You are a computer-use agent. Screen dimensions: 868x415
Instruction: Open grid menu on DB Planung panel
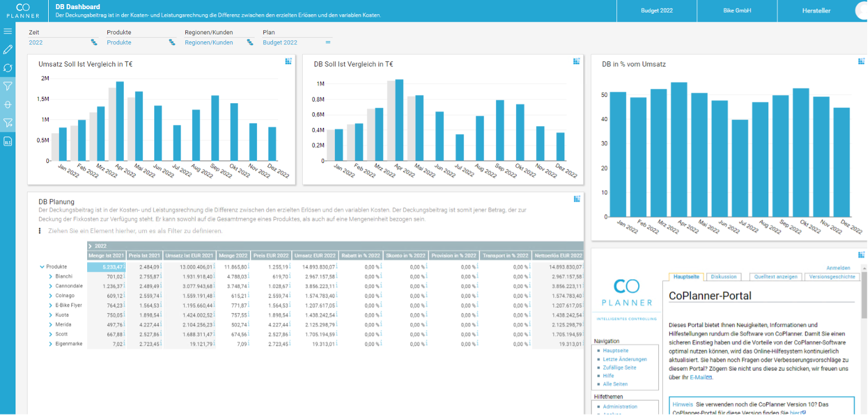[x=577, y=199]
